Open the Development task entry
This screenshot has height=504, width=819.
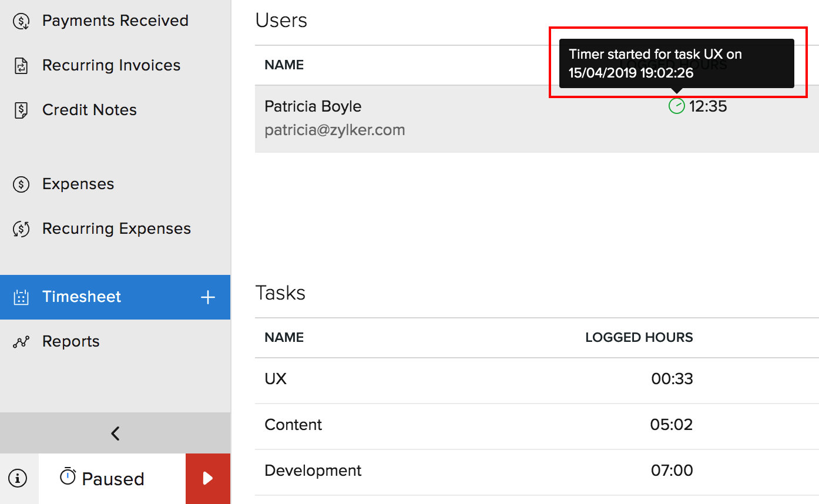coord(313,470)
